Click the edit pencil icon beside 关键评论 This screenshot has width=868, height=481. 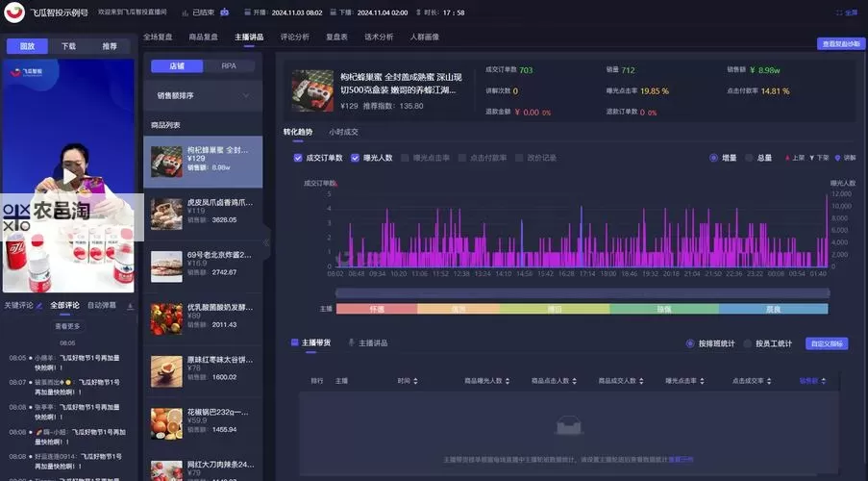39,306
